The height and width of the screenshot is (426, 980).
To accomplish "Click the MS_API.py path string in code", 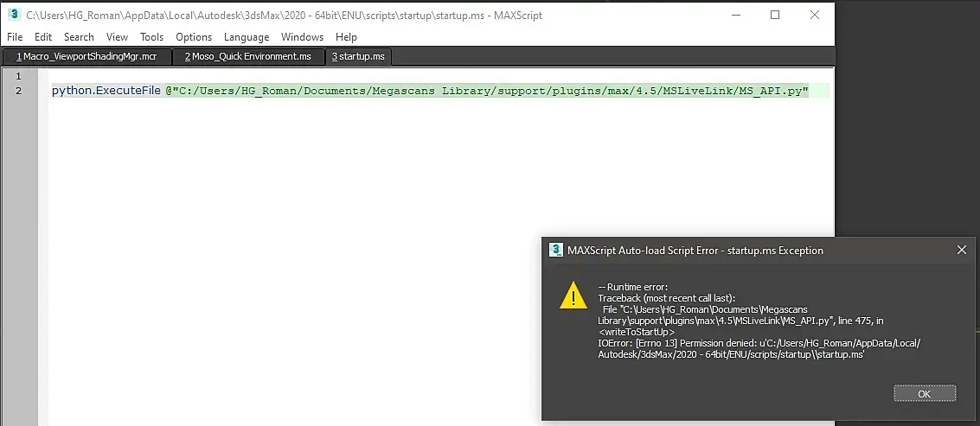I will click(x=487, y=92).
